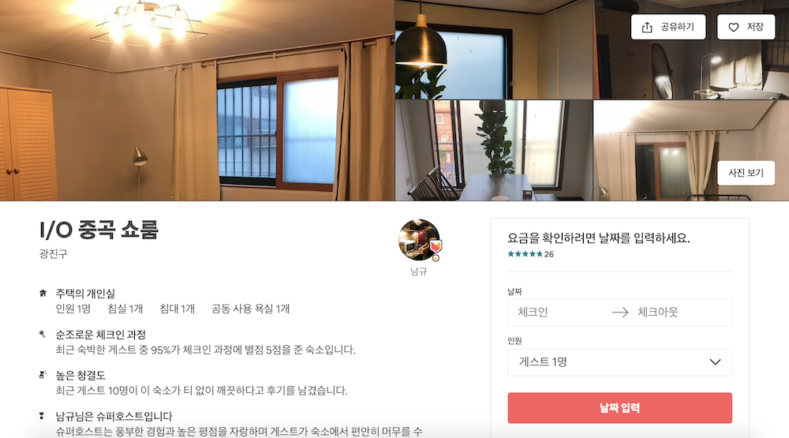Click the five-star rating with 26 reviews

point(530,254)
